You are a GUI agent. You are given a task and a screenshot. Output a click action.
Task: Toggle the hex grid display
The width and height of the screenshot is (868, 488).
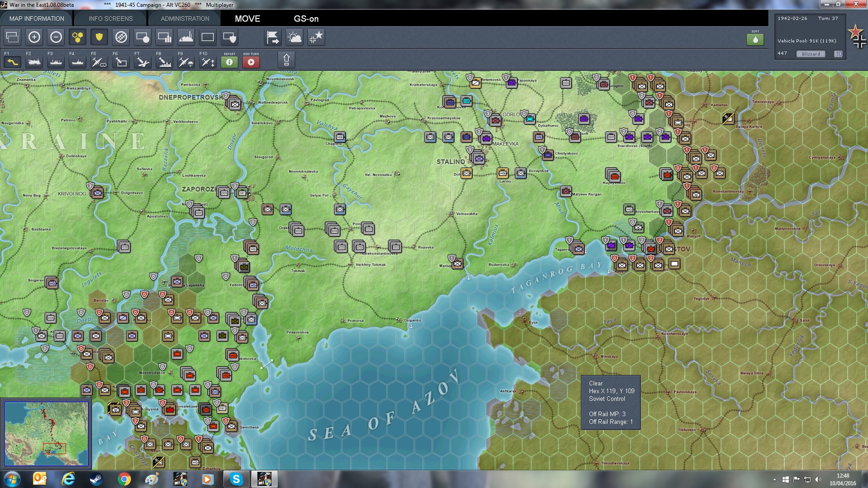[x=78, y=38]
